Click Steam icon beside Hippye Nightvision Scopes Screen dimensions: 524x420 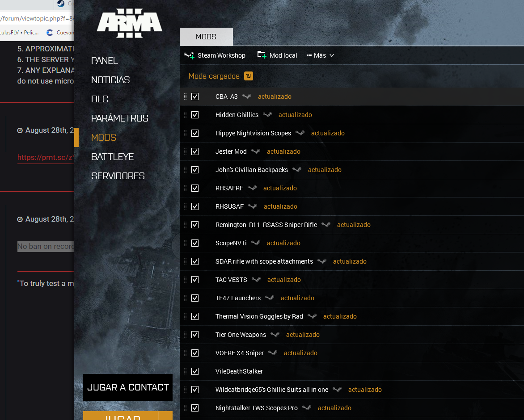coord(300,133)
